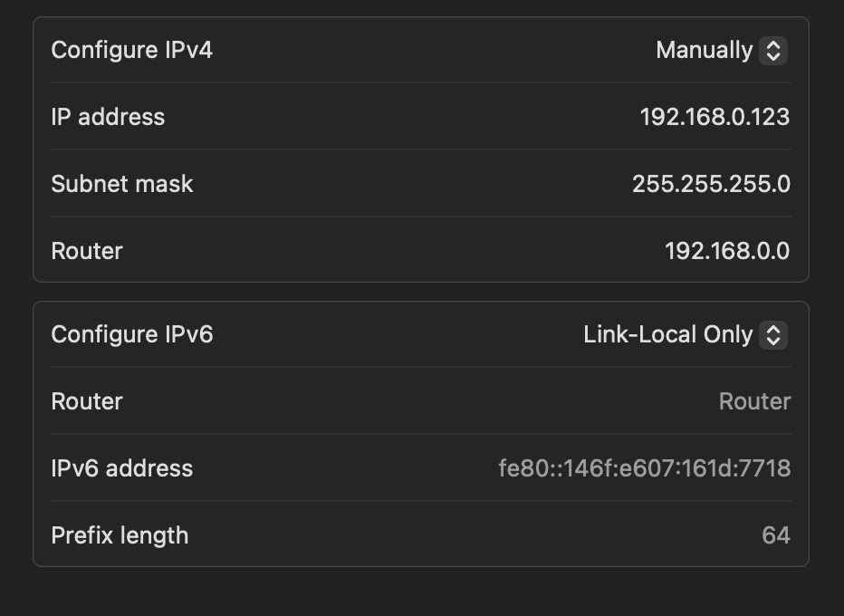Select the Subnet mask label

[122, 184]
